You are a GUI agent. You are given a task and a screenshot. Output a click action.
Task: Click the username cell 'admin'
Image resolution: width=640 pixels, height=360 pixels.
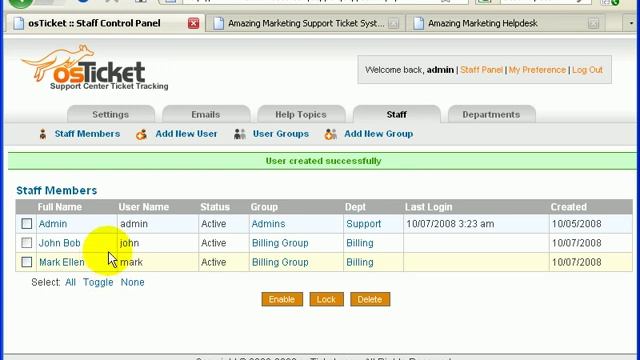click(x=134, y=224)
